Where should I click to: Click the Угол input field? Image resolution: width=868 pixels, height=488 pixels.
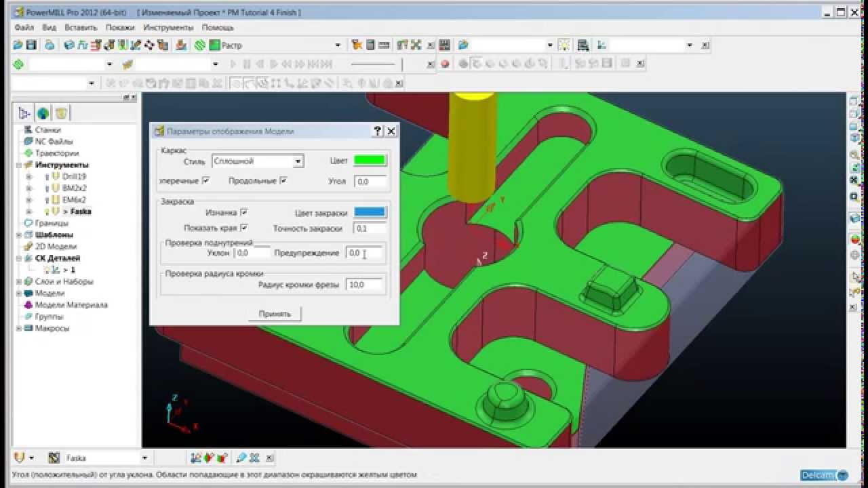coord(370,182)
